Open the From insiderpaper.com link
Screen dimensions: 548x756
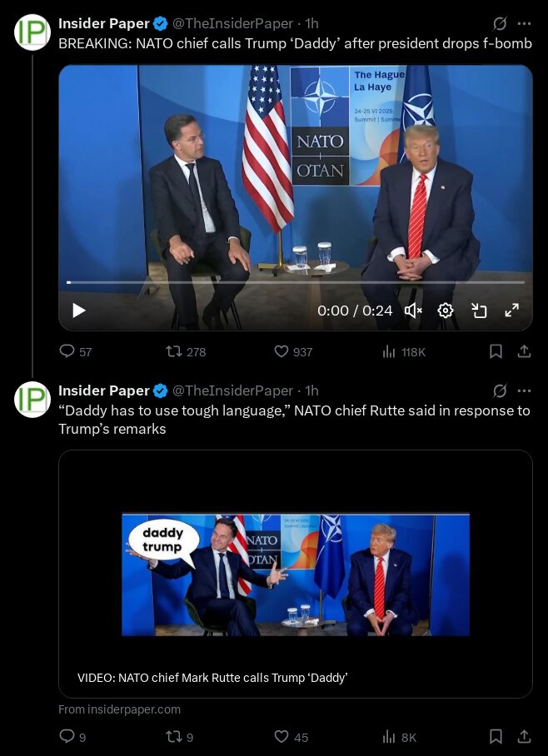pyautogui.click(x=120, y=709)
